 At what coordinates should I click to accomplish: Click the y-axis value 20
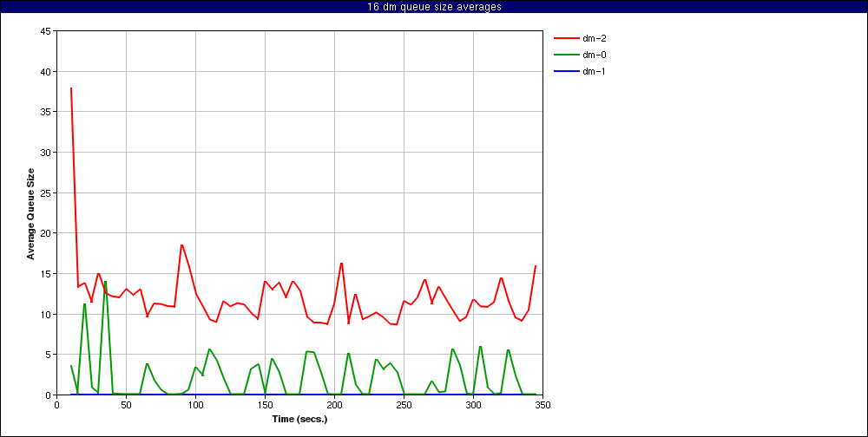(x=46, y=233)
